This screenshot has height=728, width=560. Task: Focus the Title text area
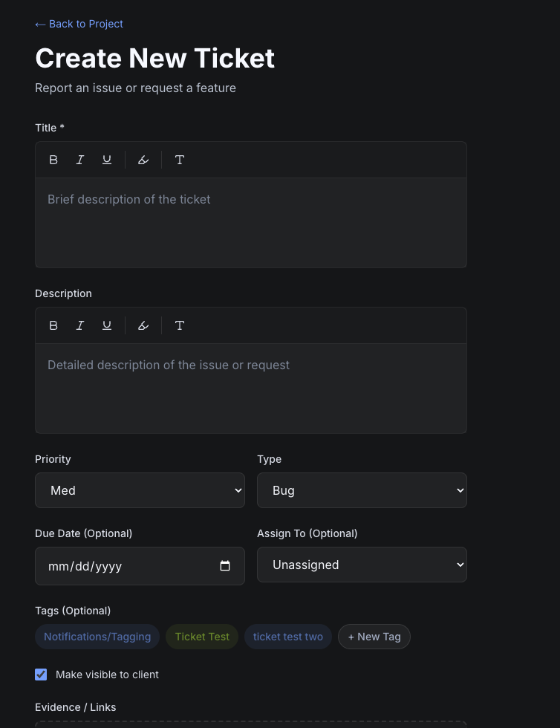(251, 223)
